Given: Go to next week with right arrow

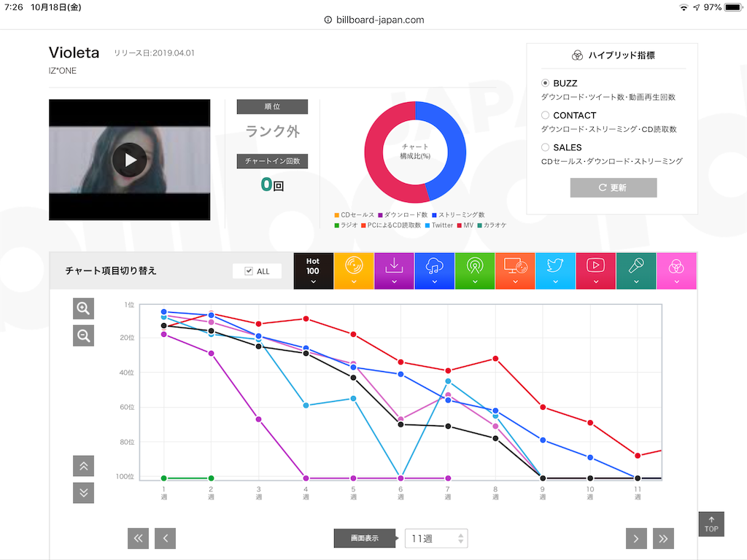Looking at the screenshot, I should tap(636, 539).
